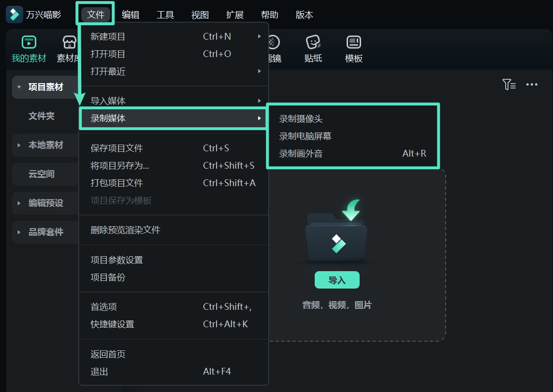
Task: Expand the 导入媒体 submenu arrow
Action: [x=259, y=101]
